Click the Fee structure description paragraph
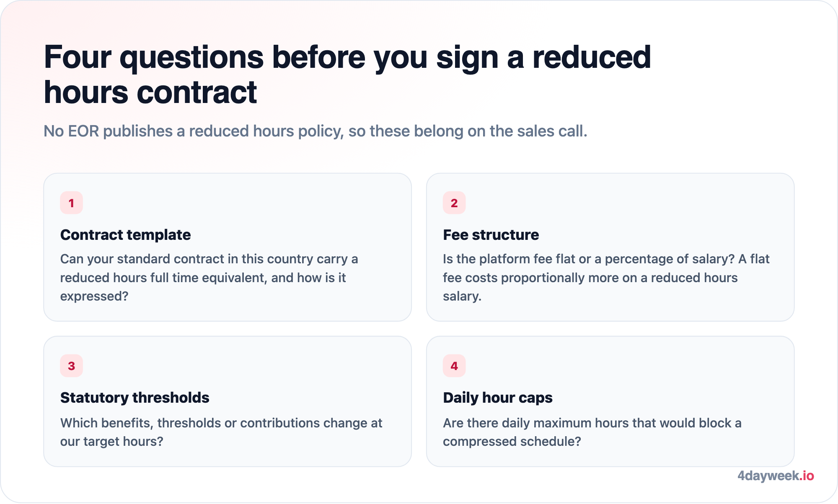 pos(606,278)
